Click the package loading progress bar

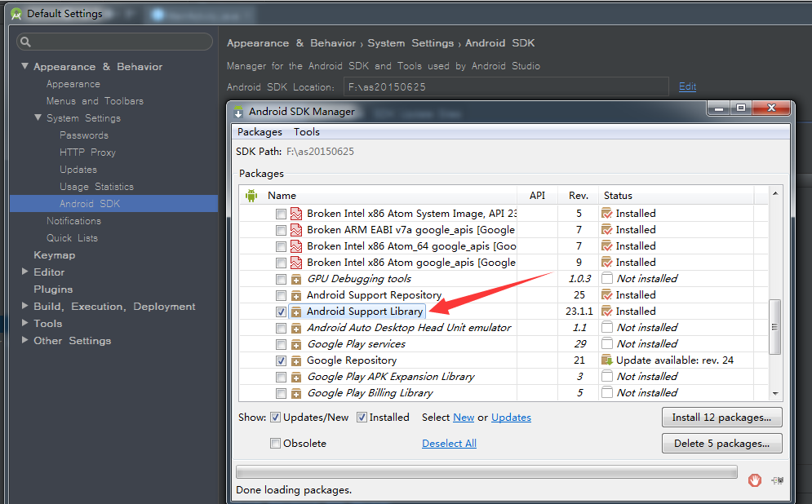click(486, 471)
